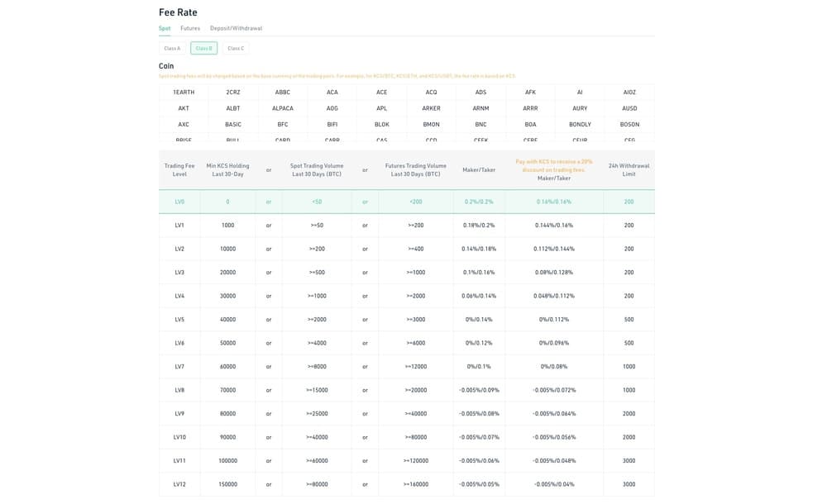Click the -0.005%/0.04% discounted fee cell
The width and height of the screenshot is (827, 504).
coord(554,484)
